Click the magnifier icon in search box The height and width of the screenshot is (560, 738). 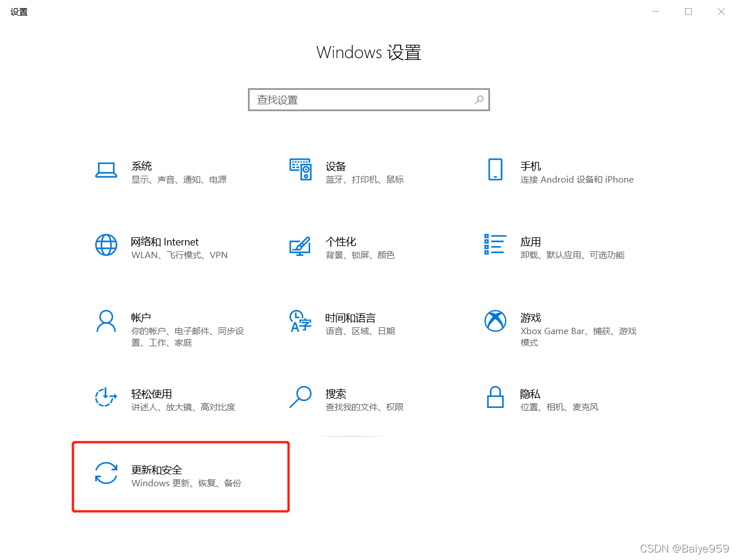click(479, 100)
